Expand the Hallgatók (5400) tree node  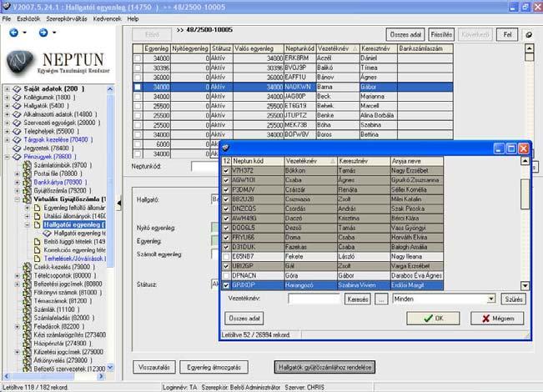tap(7, 106)
